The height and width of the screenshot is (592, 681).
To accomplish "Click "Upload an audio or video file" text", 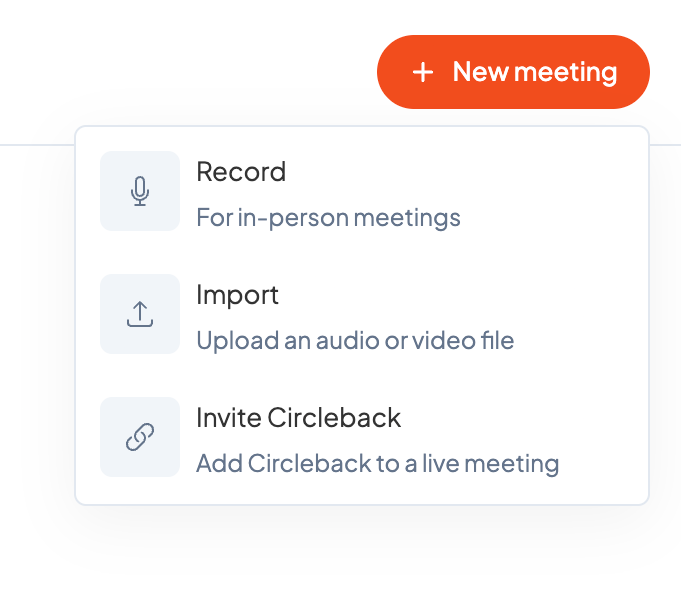I will 355,341.
